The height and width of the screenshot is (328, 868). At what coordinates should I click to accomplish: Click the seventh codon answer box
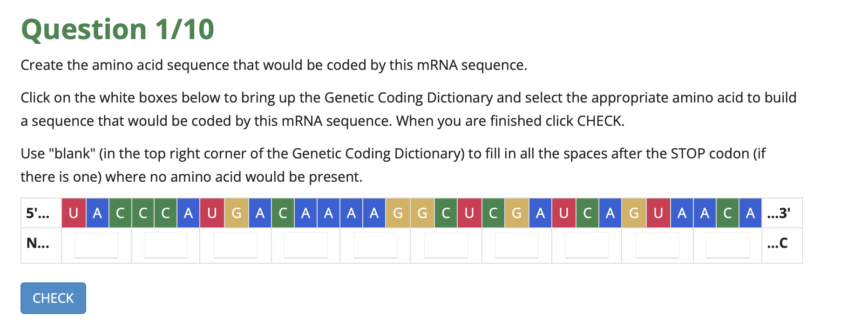click(516, 244)
